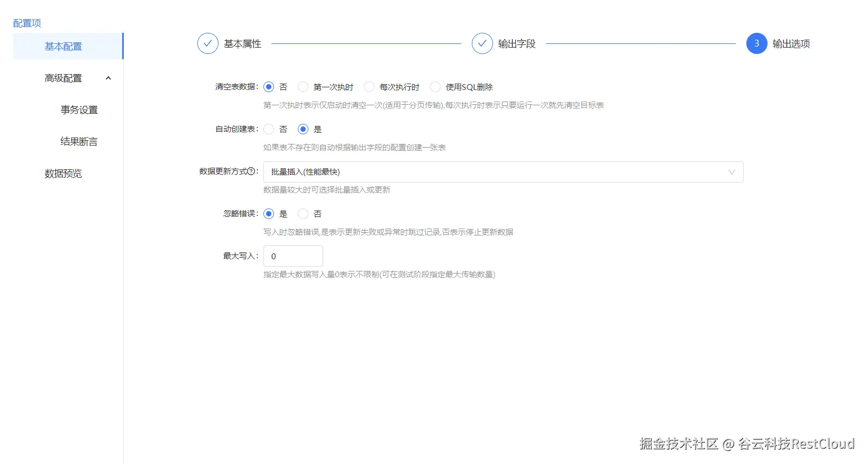Open the 基本配置 menu item
Image resolution: width=868 pixels, height=464 pixels.
(68, 46)
